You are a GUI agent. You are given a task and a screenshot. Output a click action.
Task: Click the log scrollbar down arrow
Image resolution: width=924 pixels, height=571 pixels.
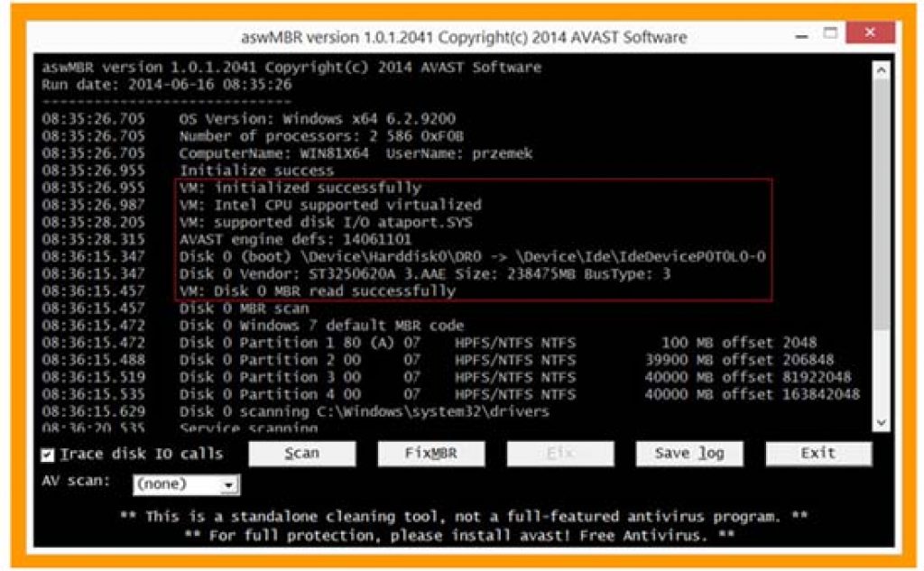pos(881,422)
